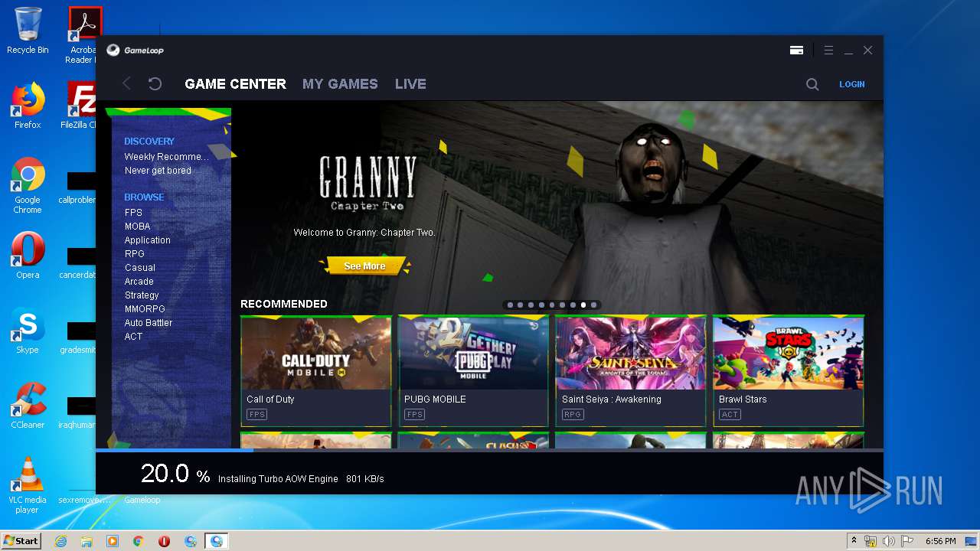Click the card icon in GameLoop title bar
This screenshot has width=980, height=551.
(796, 51)
